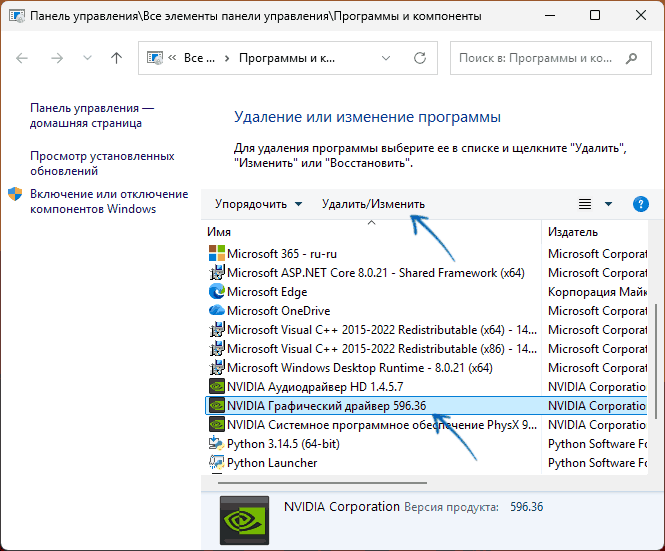This screenshot has height=551, width=665.
Task: Open the recent locations chevron
Action: 87,58
